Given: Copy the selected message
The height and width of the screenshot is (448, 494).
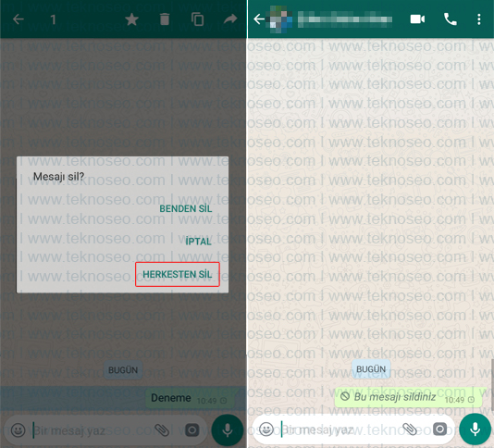Looking at the screenshot, I should (x=198, y=19).
